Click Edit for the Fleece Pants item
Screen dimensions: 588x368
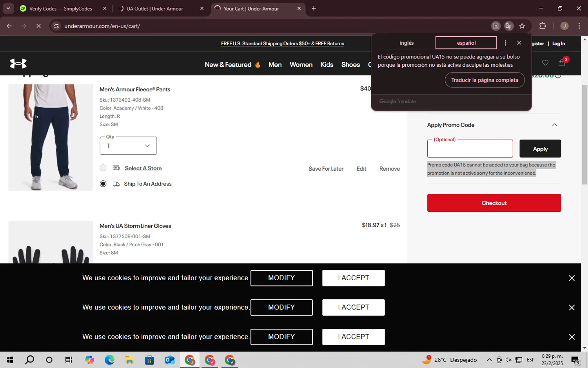click(361, 169)
